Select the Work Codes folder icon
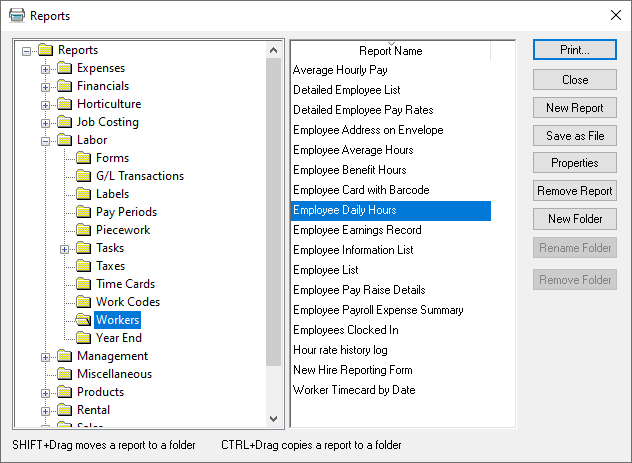The width and height of the screenshot is (632, 463). 84,302
